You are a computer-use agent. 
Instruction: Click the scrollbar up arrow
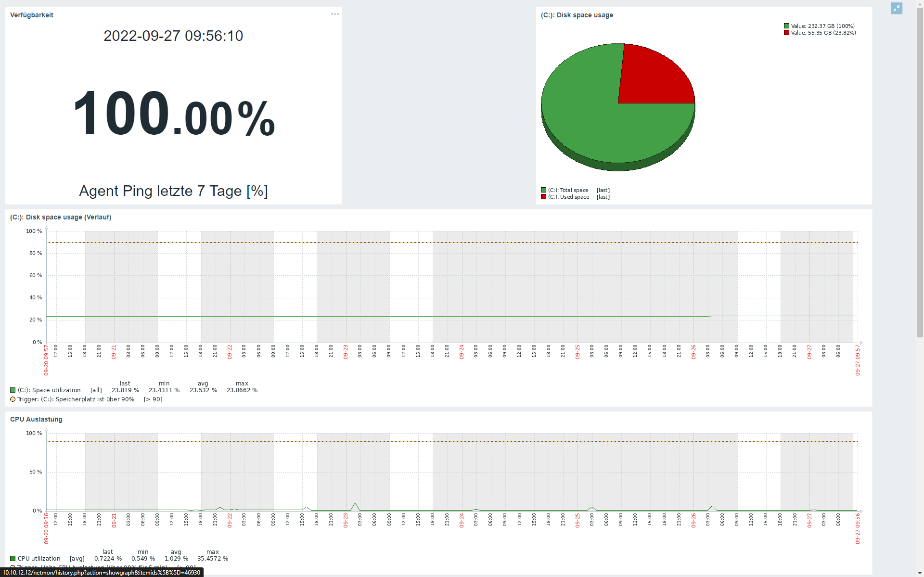coord(920,3)
